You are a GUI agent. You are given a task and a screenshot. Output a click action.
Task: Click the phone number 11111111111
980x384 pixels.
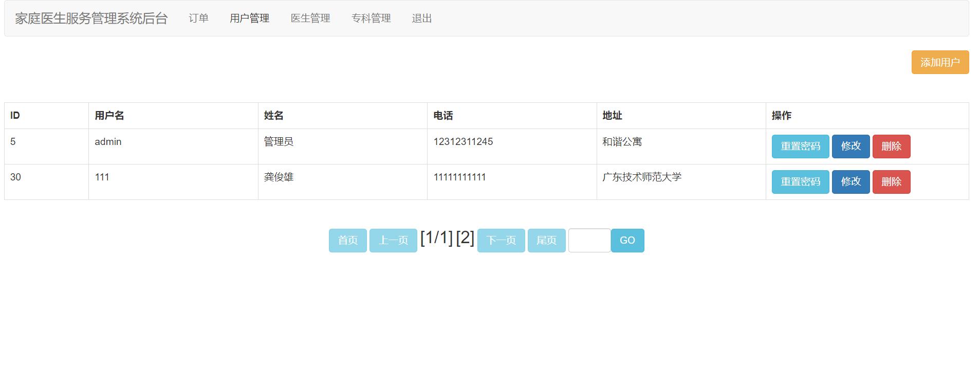[x=459, y=177]
